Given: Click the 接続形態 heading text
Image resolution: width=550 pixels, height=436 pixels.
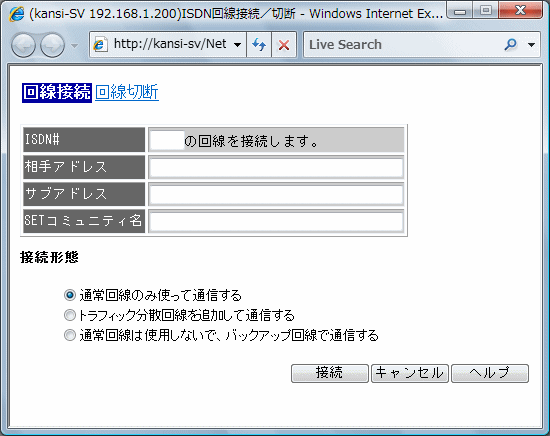Looking at the screenshot, I should 49,257.
